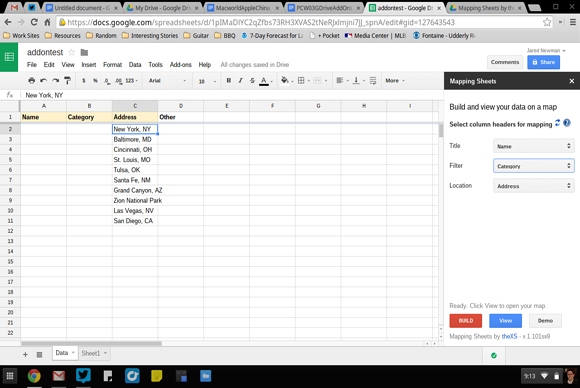
Task: Open the Sheet1 tab menu arrow
Action: click(105, 353)
